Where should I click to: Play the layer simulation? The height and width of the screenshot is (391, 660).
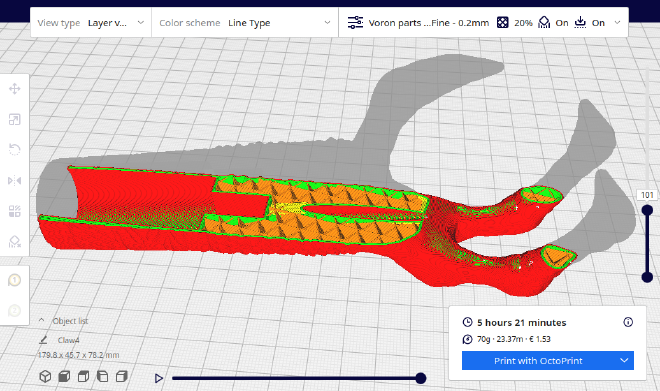click(159, 378)
